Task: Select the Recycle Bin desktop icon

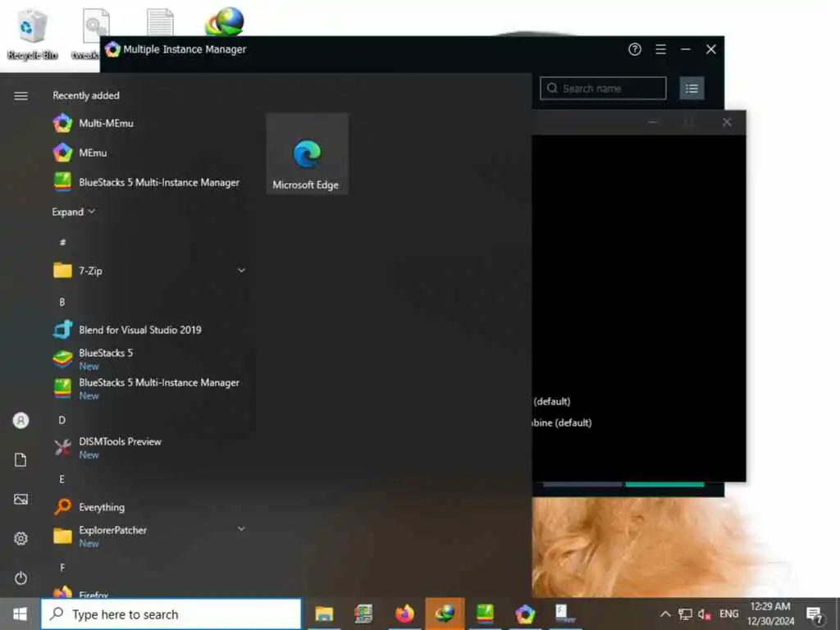Action: [32, 33]
